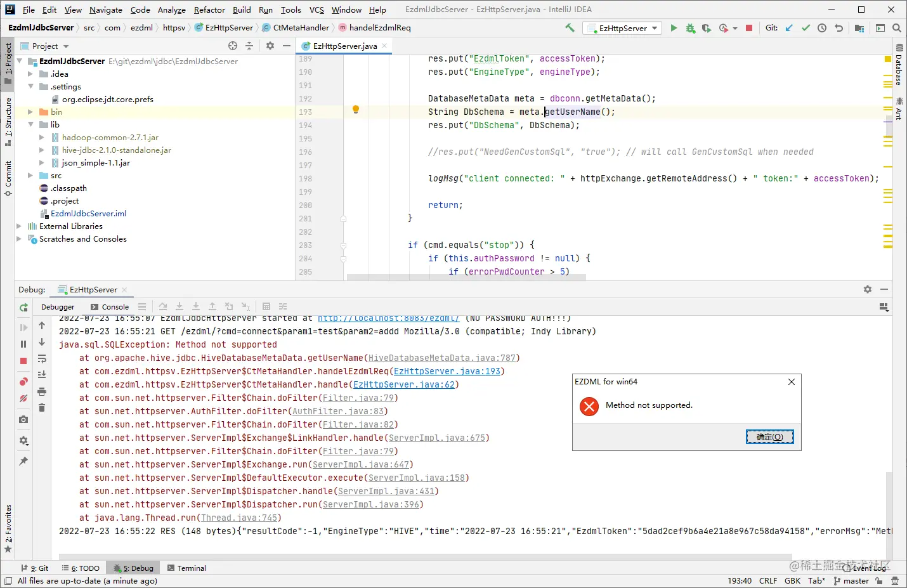Toggle Mute Breakpoints in Debug sidebar
The image size is (907, 588).
23,398
